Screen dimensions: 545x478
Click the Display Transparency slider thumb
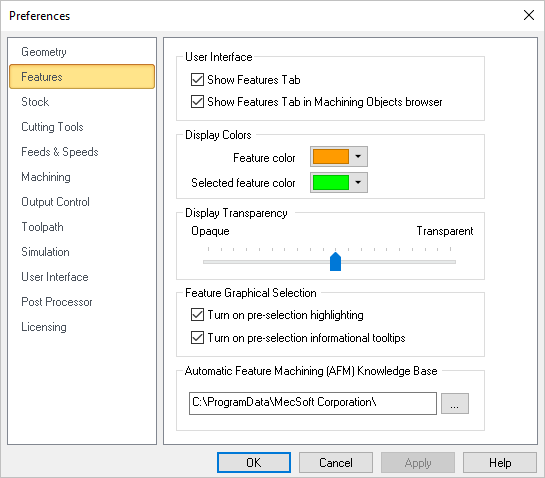point(335,262)
